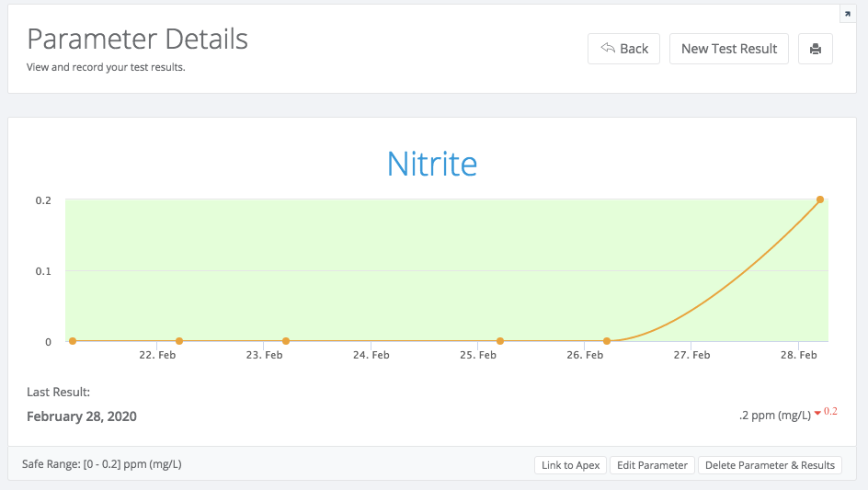The height and width of the screenshot is (490, 868).
Task: Click the 0.2 y-axis label
Action: click(43, 200)
